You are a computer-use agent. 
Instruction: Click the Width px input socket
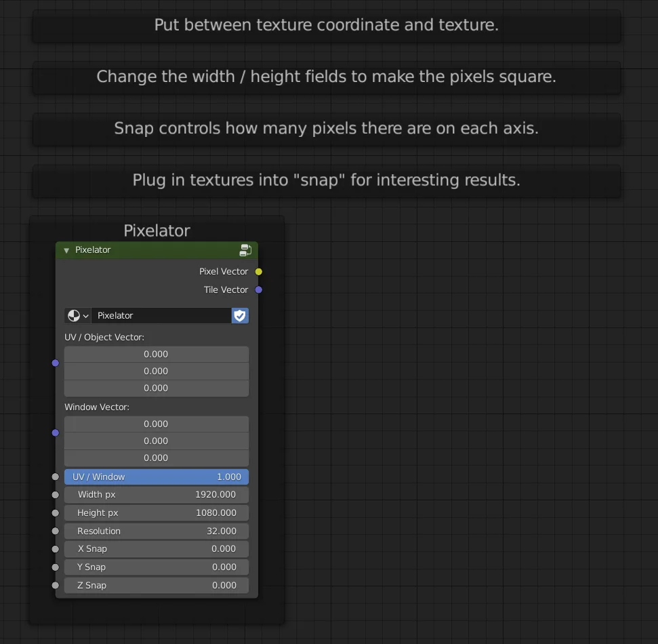[55, 495]
